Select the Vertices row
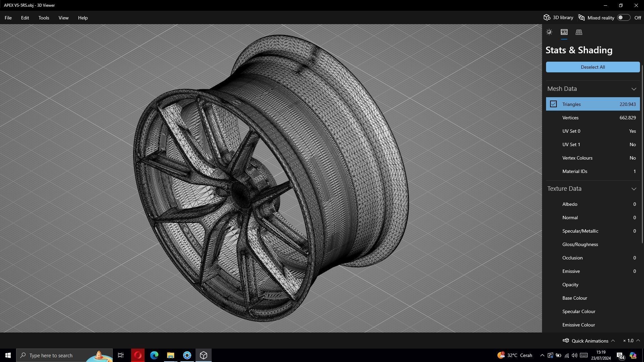 coord(593,118)
